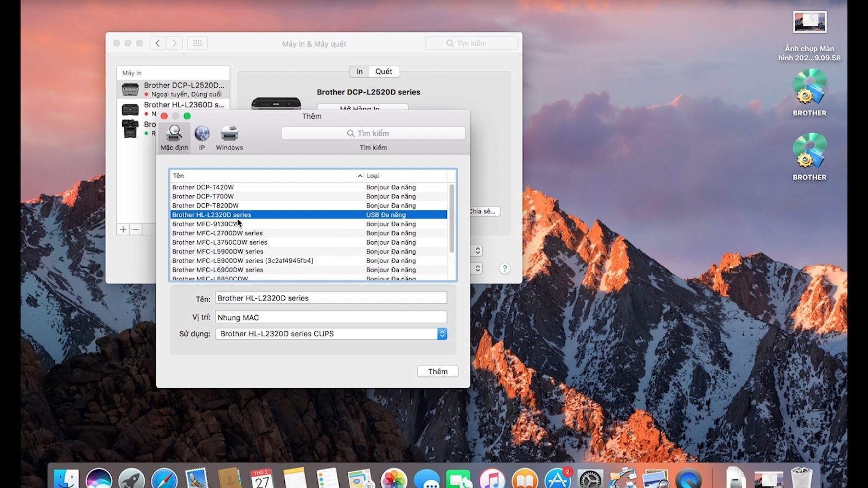Expand the Sử dụng driver dropdown
The image size is (868, 488).
(x=442, y=334)
